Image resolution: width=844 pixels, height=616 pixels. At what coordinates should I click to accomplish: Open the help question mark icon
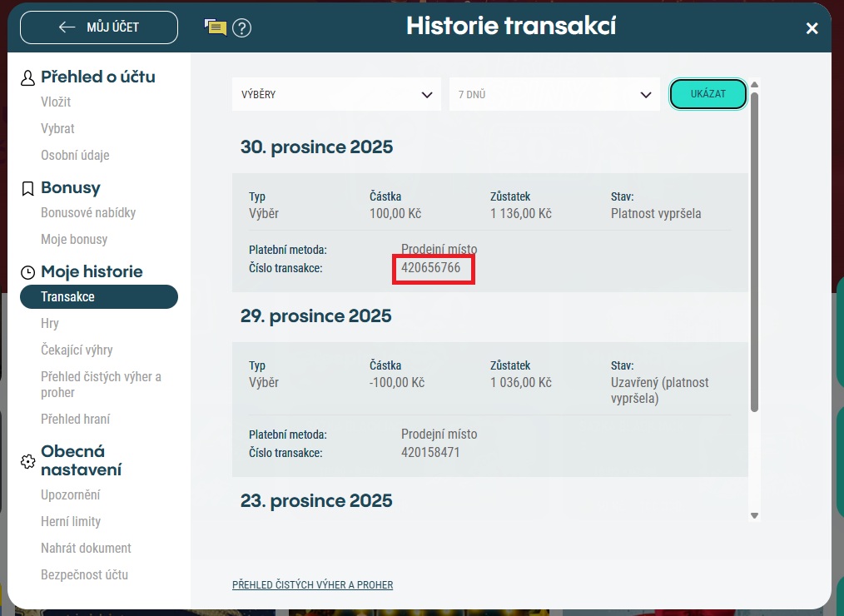tap(241, 27)
